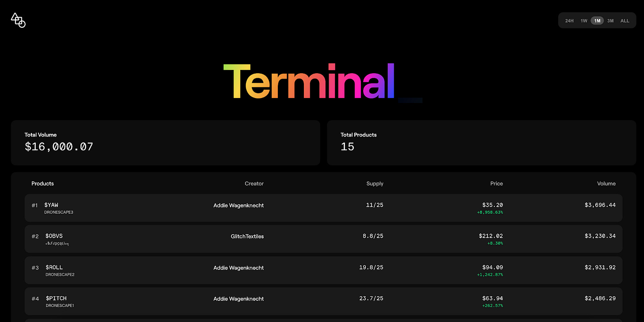Open the Total Volume card
644x322 pixels.
(165, 143)
